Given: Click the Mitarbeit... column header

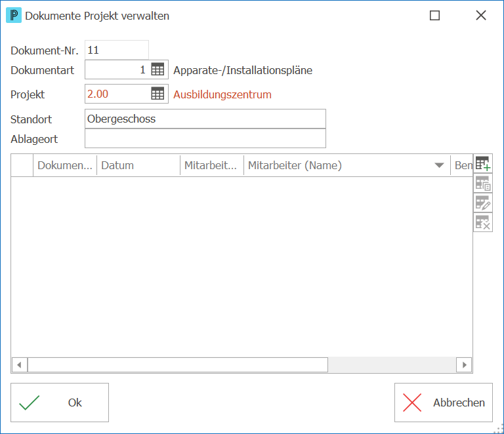Looking at the screenshot, I should pyautogui.click(x=212, y=165).
